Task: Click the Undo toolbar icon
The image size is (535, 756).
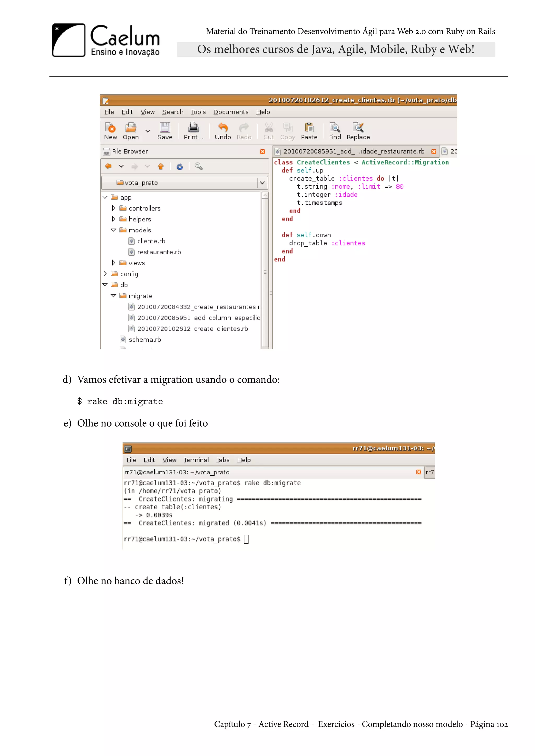Action: point(223,127)
